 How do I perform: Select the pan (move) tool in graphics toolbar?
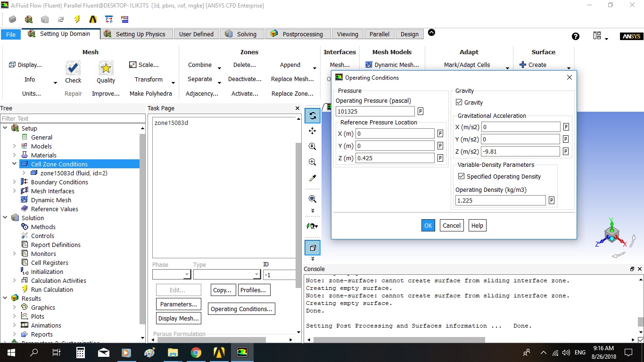tap(312, 131)
